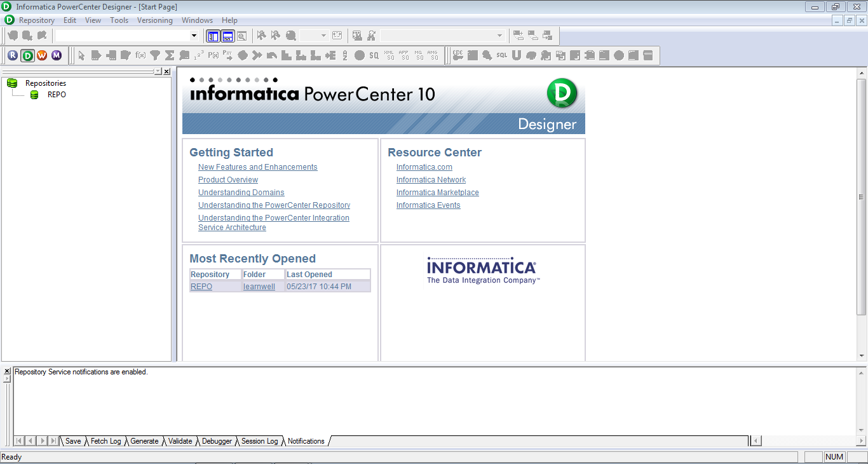Switch to the Fetch Log tab
This screenshot has height=464, width=868.
coord(105,441)
